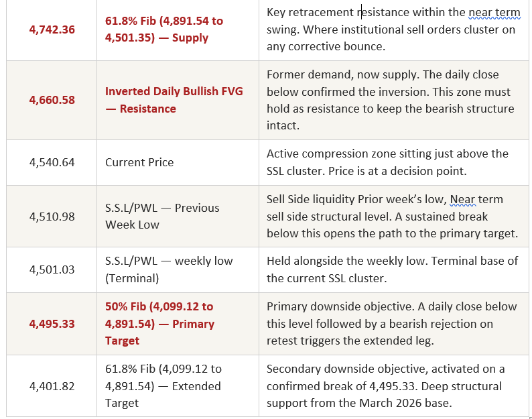Click the Inverted Daily Bullish FVG label
Image resolution: width=532 pixels, height=419 pixels.
174,100
